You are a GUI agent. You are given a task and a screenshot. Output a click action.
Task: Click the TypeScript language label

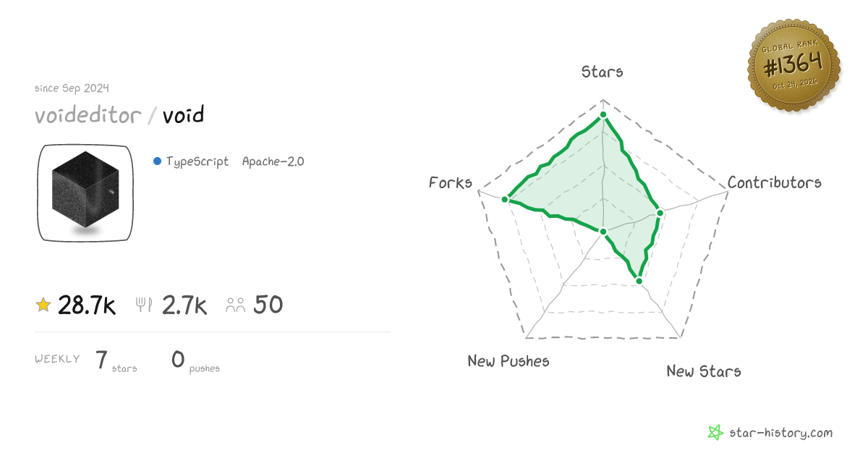197,161
